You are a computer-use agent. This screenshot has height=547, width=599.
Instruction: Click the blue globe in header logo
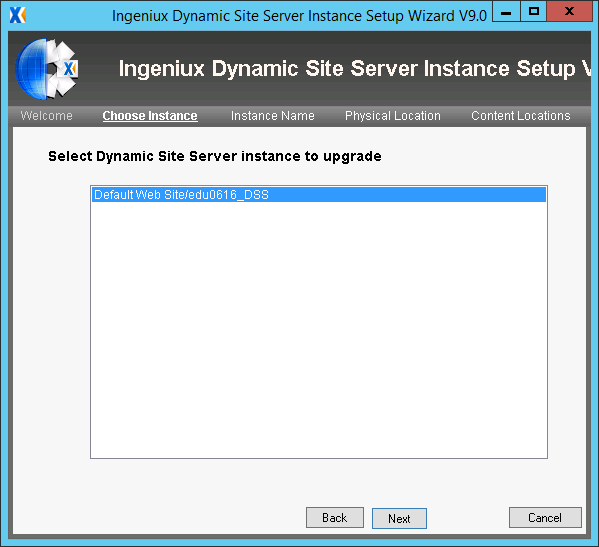coord(31,69)
